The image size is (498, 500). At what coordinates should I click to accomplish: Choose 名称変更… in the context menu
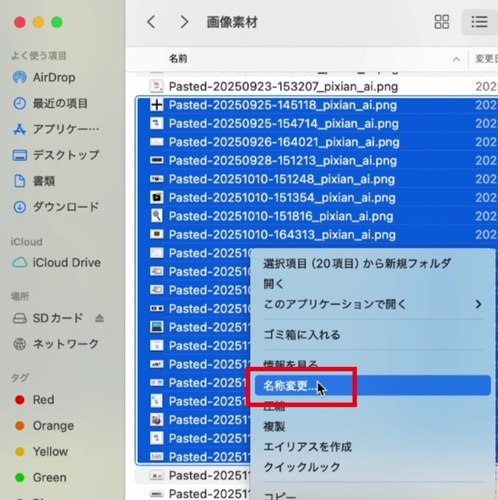click(373, 386)
